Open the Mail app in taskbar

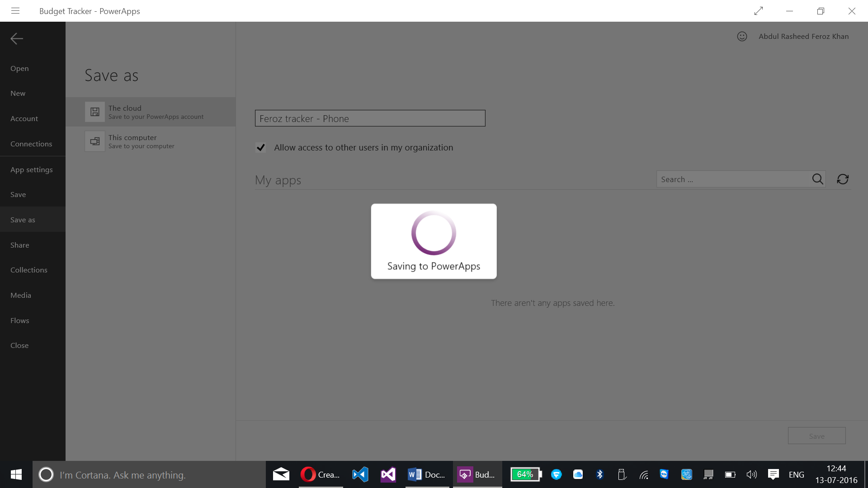281,474
